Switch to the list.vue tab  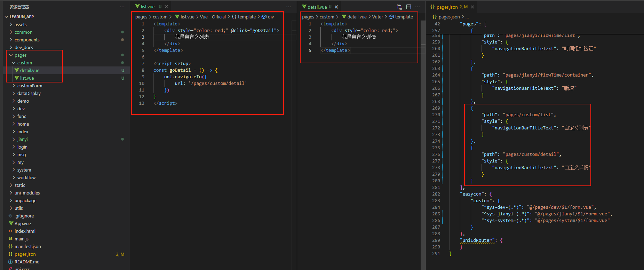(148, 7)
